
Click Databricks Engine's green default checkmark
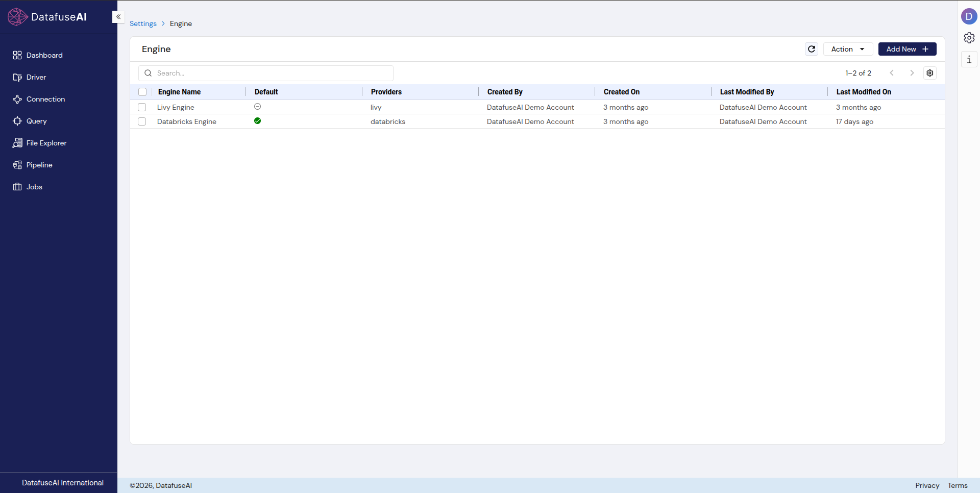click(x=258, y=121)
